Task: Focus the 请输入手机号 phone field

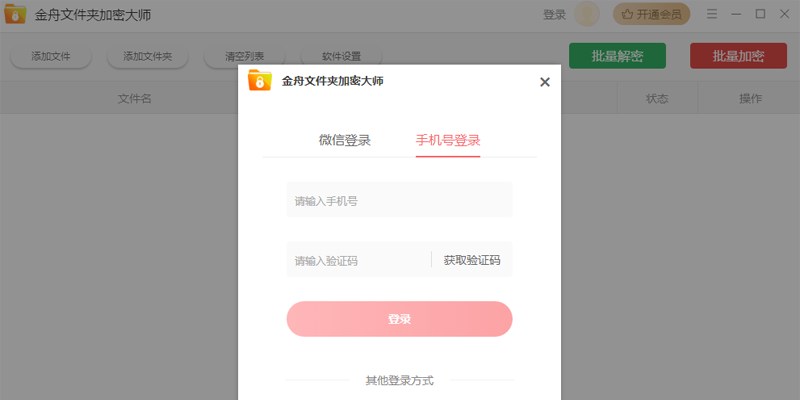Action: point(399,199)
